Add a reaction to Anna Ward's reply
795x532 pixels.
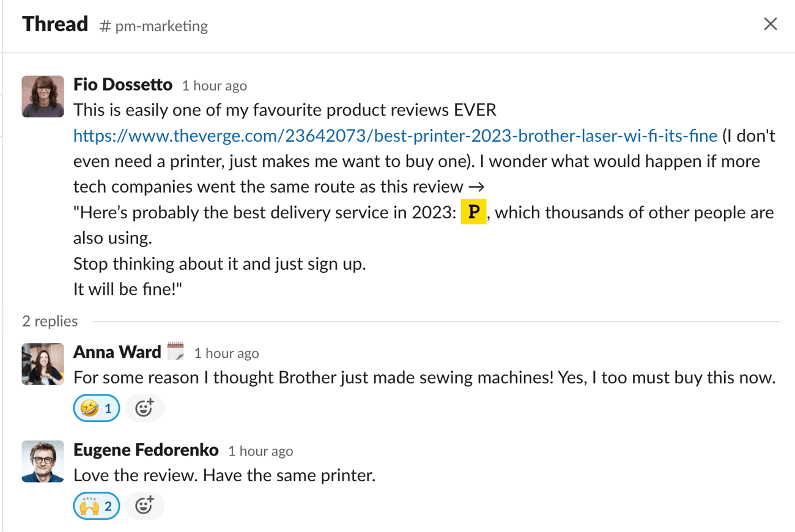tap(144, 408)
